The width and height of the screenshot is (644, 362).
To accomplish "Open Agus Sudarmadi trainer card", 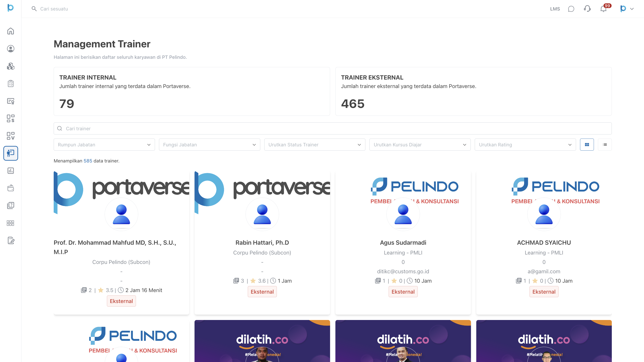I will click(x=403, y=242).
